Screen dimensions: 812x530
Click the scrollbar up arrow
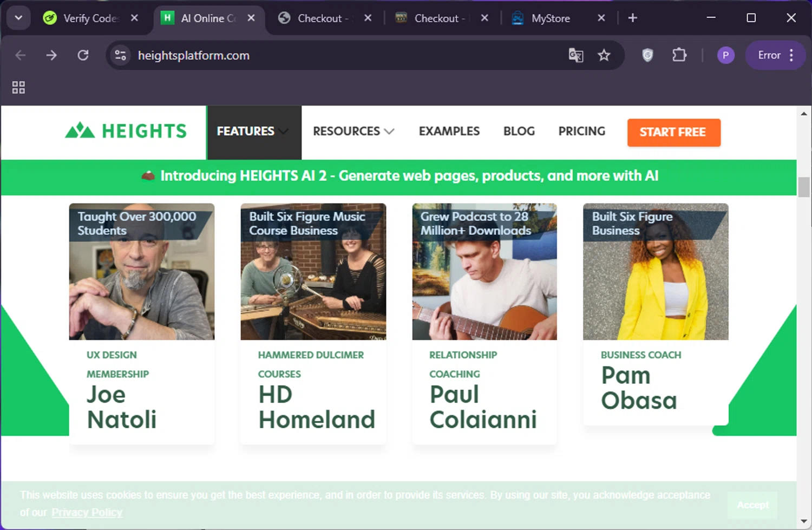pyautogui.click(x=804, y=114)
